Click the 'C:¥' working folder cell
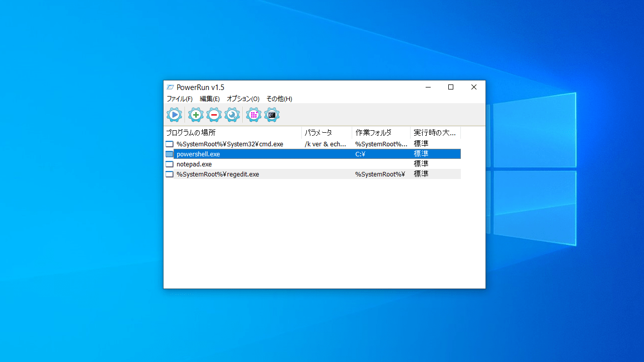Screen dimensions: 644x362 point(360,154)
